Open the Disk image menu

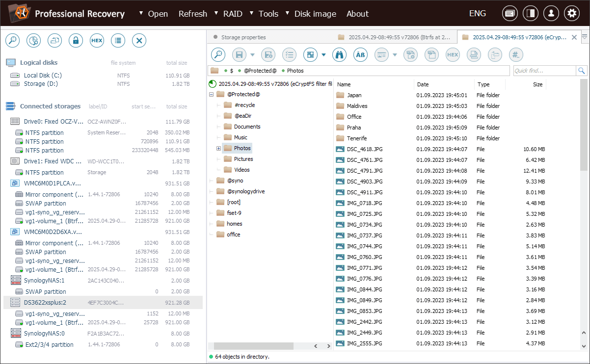(315, 14)
